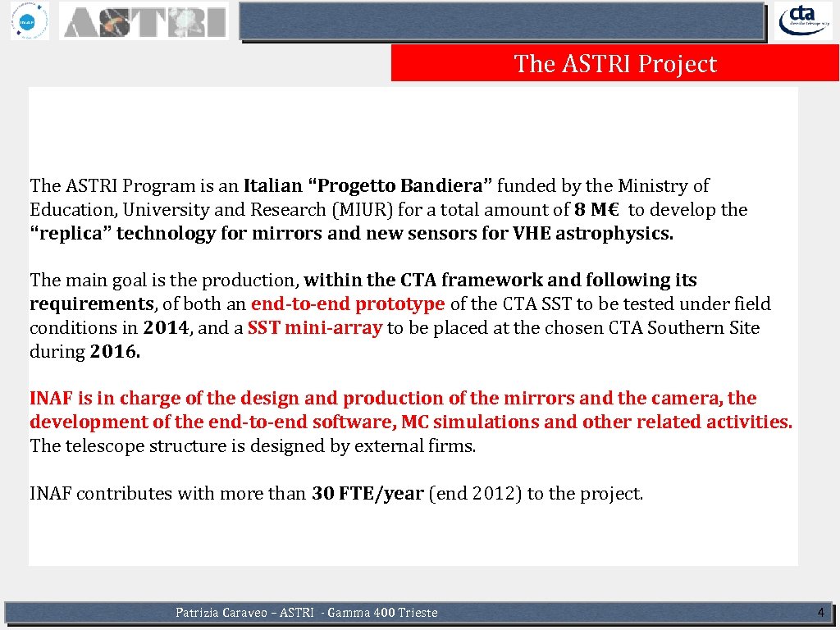Image resolution: width=840 pixels, height=630 pixels.
Task: Click the red sentence starting 'INAF is in charge'
Action: (411, 410)
